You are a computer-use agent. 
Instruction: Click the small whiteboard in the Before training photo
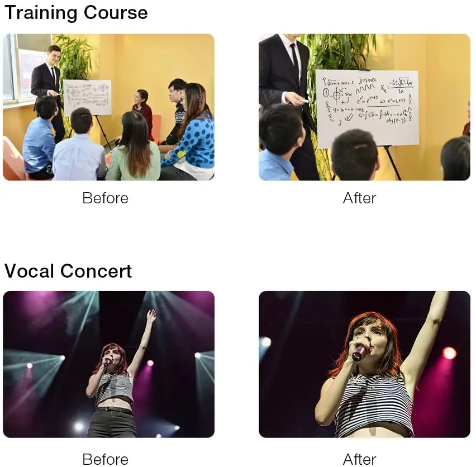coord(87,97)
